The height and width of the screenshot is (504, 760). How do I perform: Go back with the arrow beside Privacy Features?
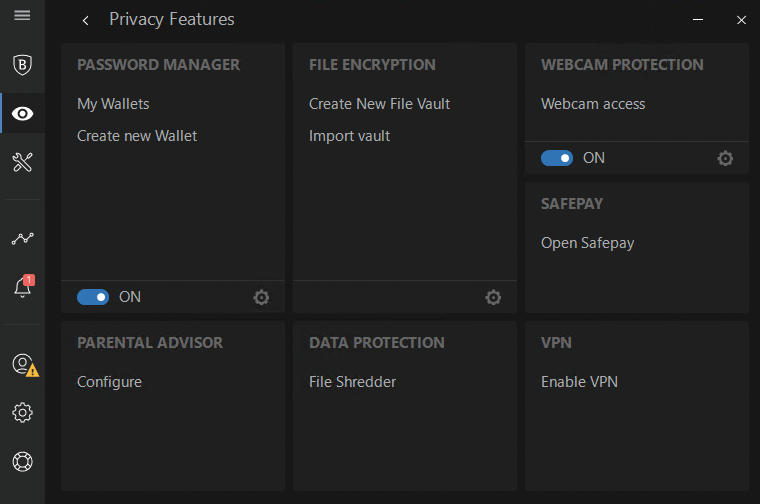[x=86, y=20]
